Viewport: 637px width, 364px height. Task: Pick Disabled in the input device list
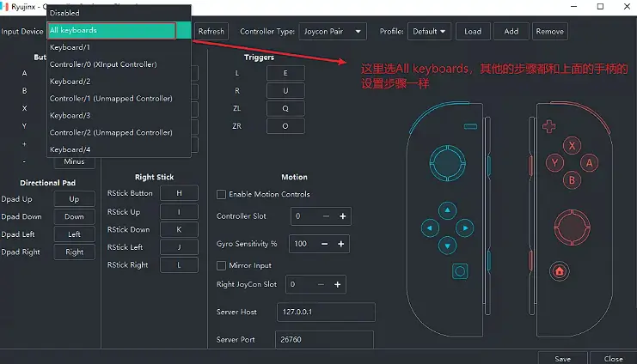coord(64,13)
